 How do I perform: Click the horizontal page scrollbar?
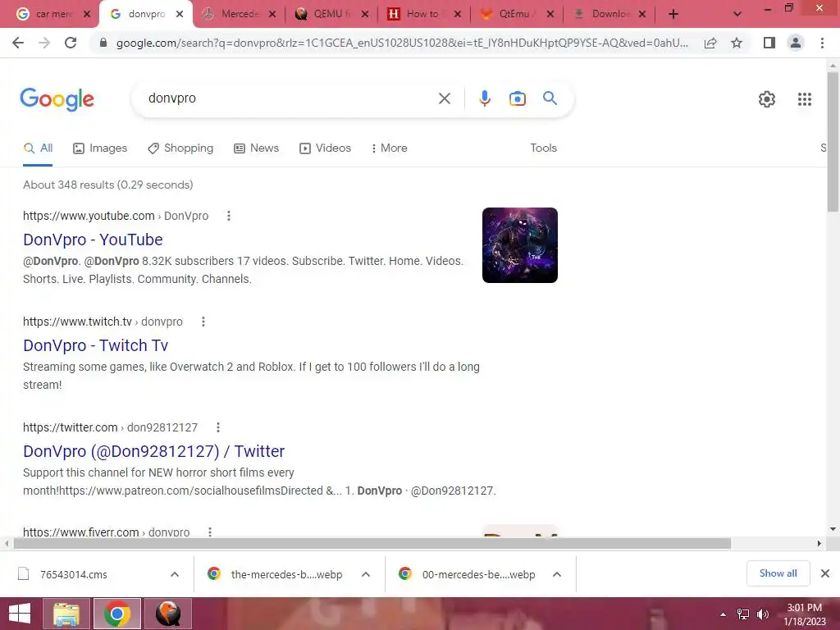tap(372, 543)
